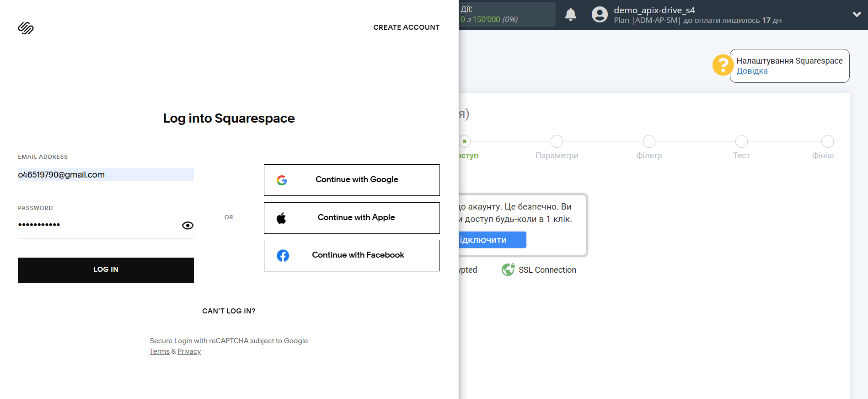Image resolution: width=868 pixels, height=399 pixels.
Task: Toggle password visibility eye icon
Action: (188, 226)
